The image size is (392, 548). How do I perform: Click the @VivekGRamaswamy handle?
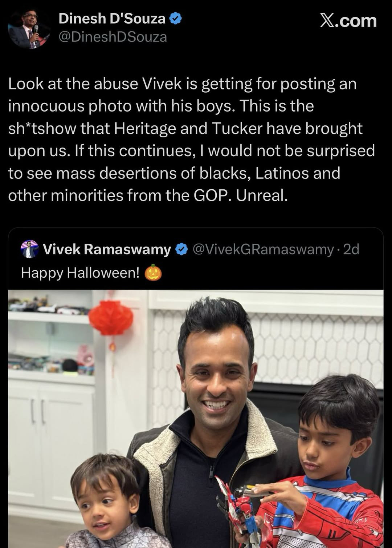pyautogui.click(x=263, y=250)
